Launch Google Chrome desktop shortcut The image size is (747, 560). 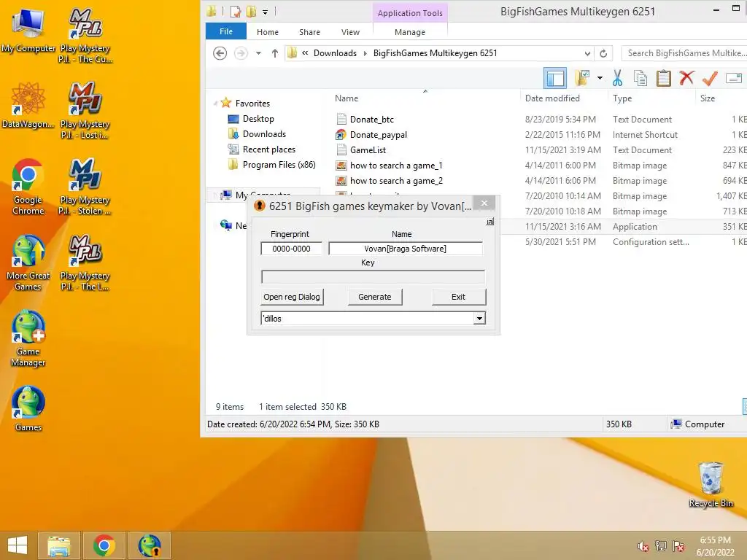(x=28, y=186)
